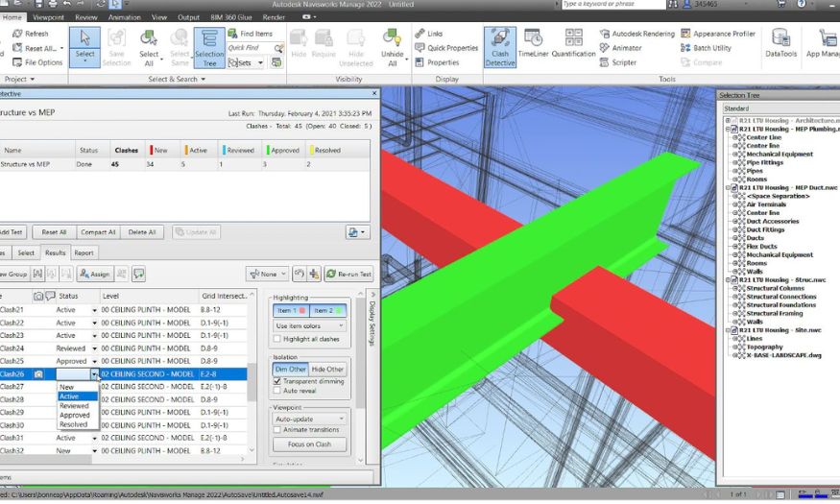Open the DataTools icon
The height and width of the screenshot is (504, 840).
(x=780, y=43)
